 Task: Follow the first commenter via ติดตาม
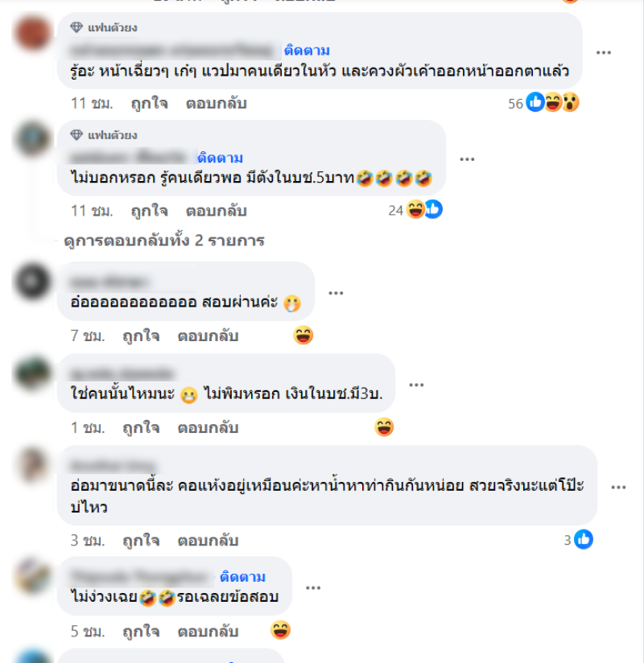click(x=307, y=51)
